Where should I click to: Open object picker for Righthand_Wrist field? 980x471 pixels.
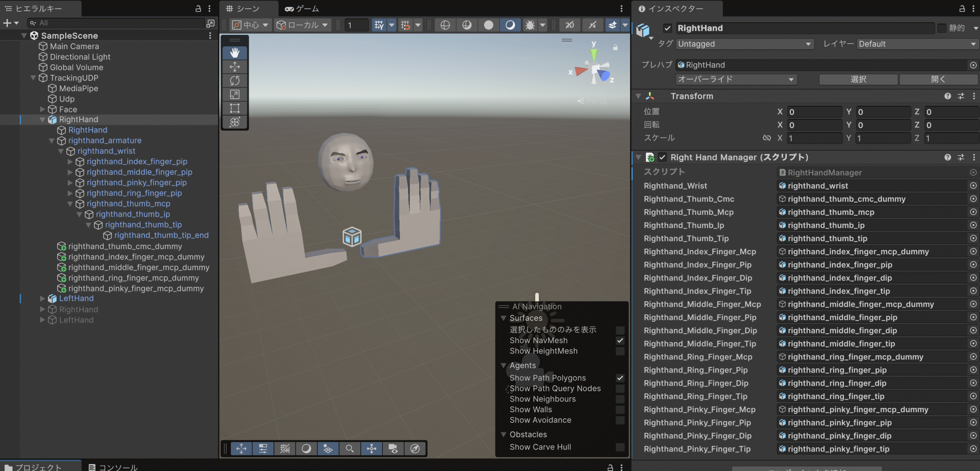point(973,186)
